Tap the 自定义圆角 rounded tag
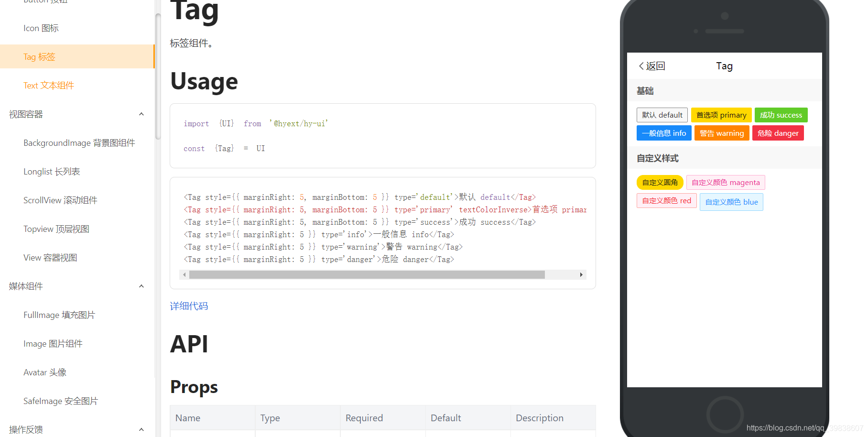 pyautogui.click(x=660, y=182)
